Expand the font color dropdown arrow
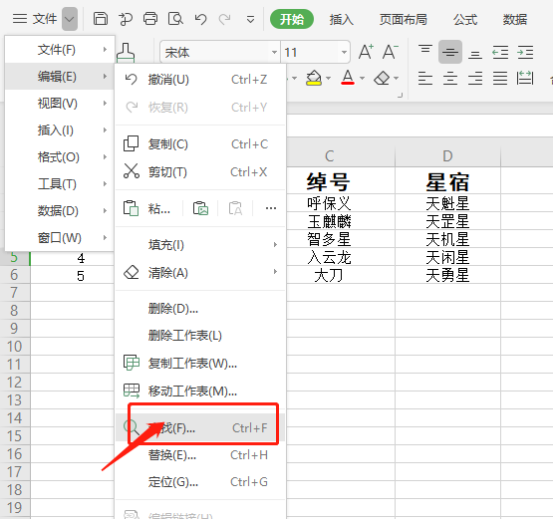The height and width of the screenshot is (520, 554). [x=362, y=78]
